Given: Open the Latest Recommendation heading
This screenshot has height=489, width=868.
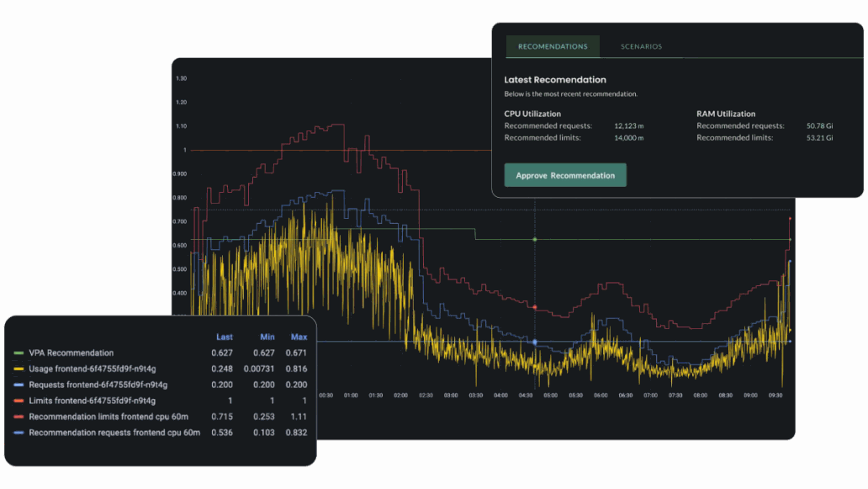Looking at the screenshot, I should click(555, 80).
